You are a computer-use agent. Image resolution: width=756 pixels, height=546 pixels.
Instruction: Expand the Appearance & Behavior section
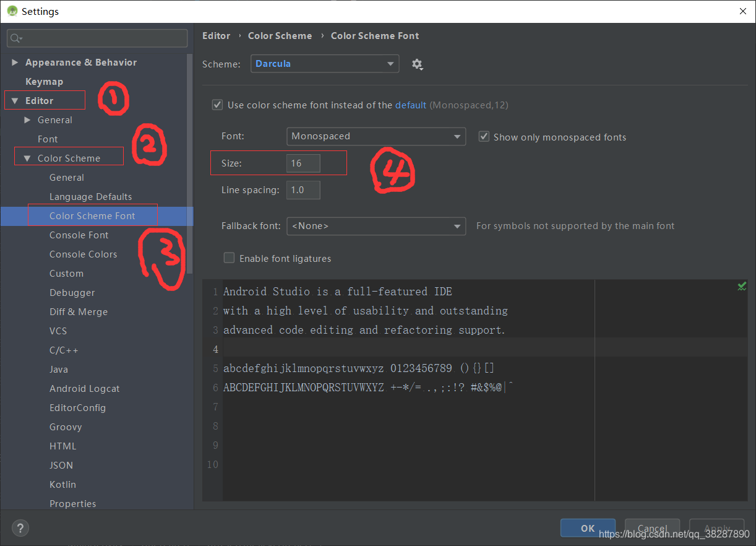(x=15, y=63)
